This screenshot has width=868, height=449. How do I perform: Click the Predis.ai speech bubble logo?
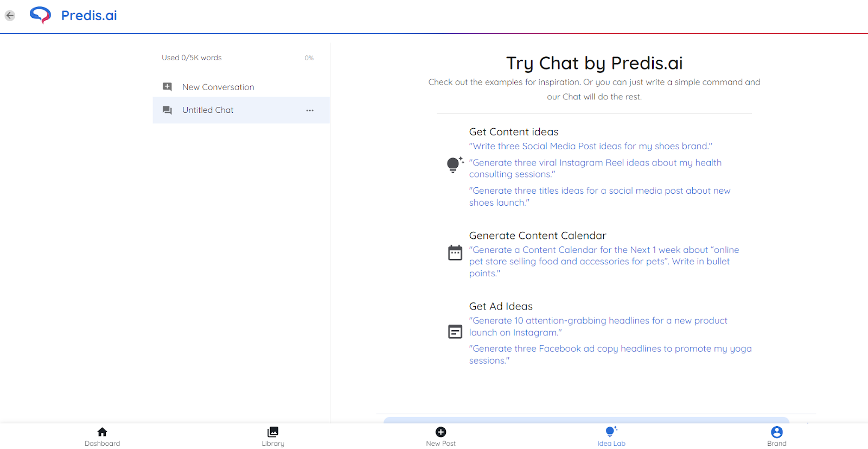tap(40, 15)
